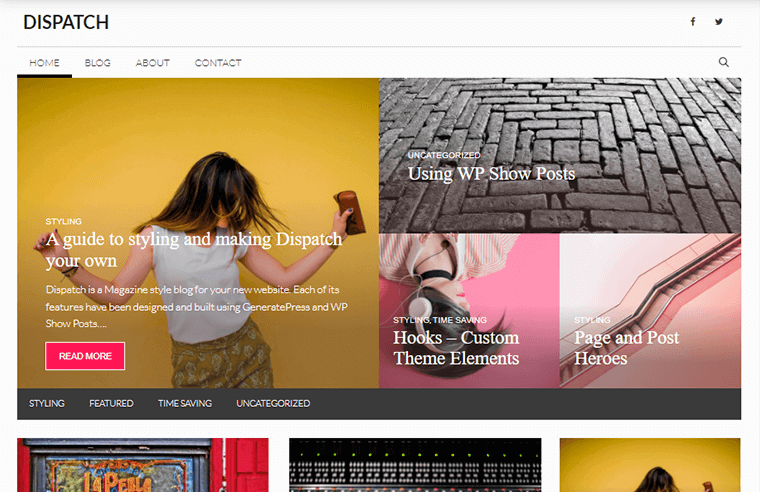Select Styling in the dark category bar

tap(47, 403)
